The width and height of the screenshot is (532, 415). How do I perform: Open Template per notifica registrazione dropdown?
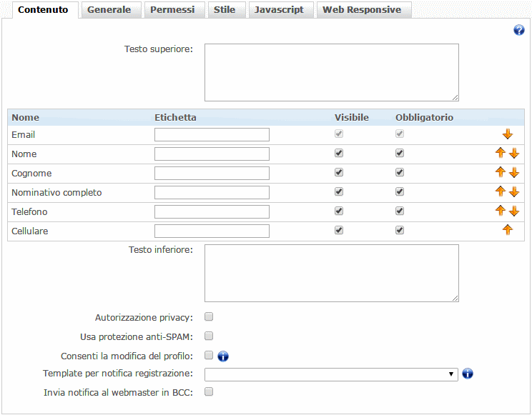click(331, 374)
